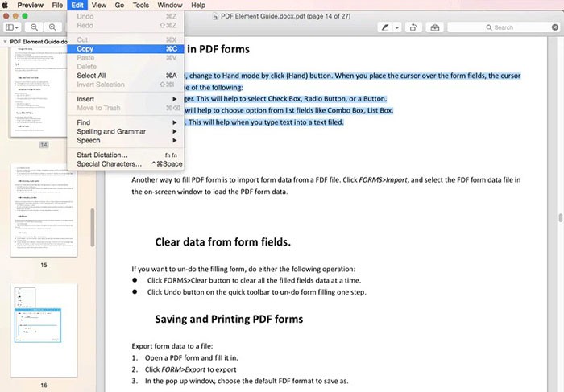
Task: Choose Select All in Edit menu
Action: pos(91,76)
